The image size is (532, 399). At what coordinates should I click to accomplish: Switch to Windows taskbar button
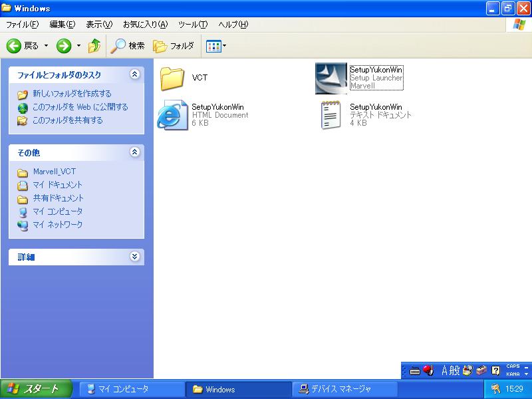point(239,389)
